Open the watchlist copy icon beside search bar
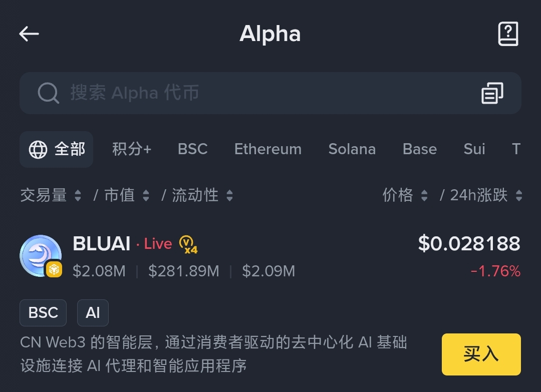 click(x=492, y=93)
